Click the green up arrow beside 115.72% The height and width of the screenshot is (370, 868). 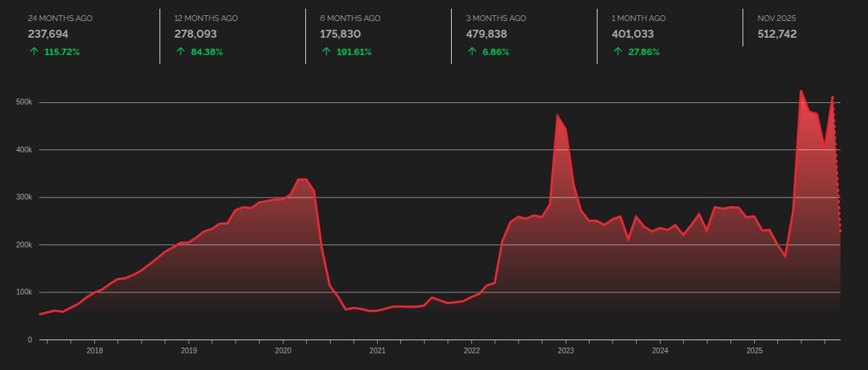[x=33, y=52]
